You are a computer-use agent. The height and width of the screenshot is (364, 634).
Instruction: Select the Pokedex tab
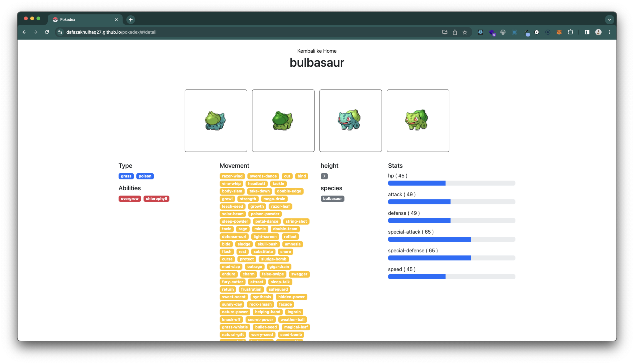tap(85, 19)
